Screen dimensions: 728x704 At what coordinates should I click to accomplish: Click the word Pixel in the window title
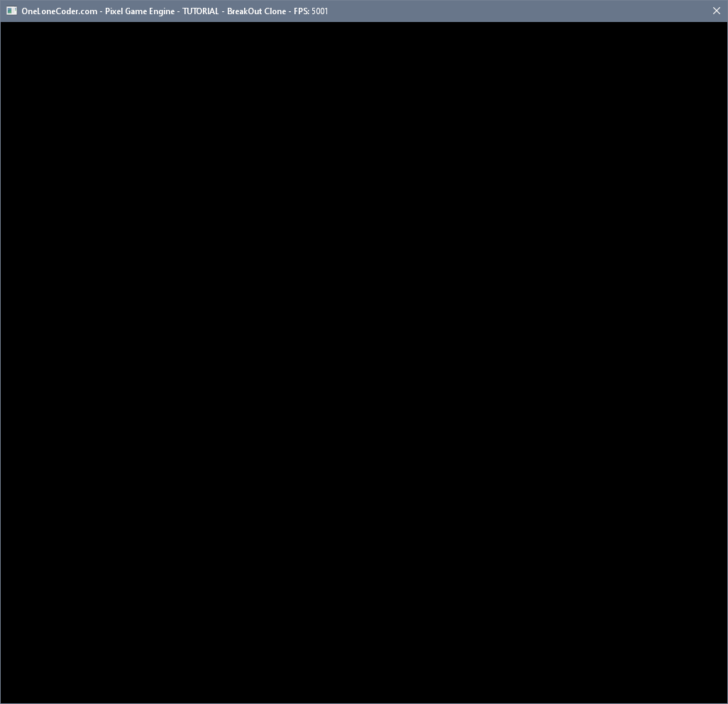pyautogui.click(x=114, y=11)
